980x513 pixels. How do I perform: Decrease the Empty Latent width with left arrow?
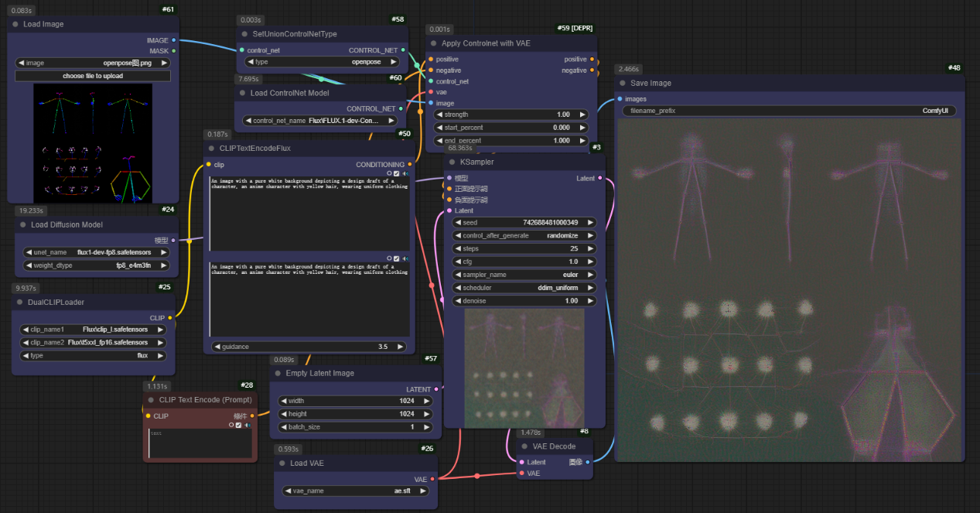(x=283, y=401)
